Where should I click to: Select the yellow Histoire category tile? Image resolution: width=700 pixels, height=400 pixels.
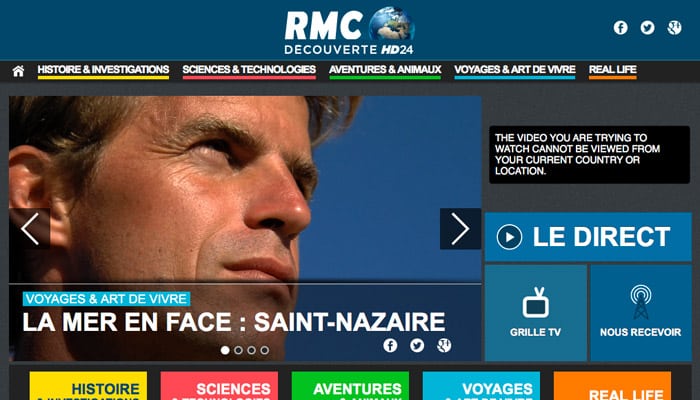click(x=88, y=386)
